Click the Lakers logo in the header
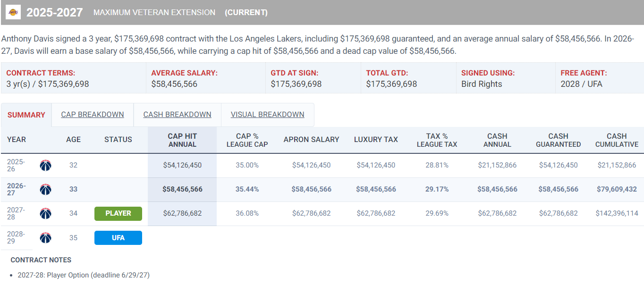Viewport: 644px width, 285px height. pos(13,12)
